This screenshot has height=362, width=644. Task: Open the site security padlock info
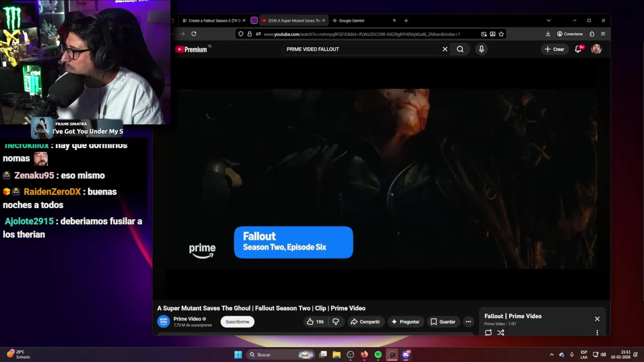click(x=250, y=34)
